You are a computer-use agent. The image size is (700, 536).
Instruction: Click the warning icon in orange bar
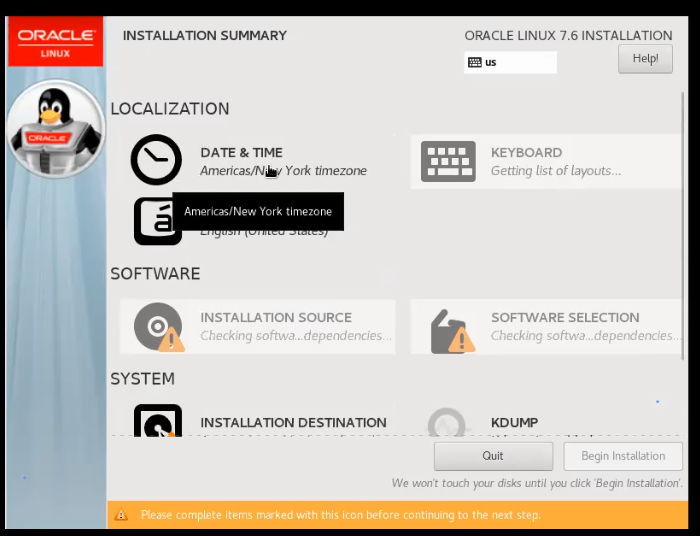[121, 515]
